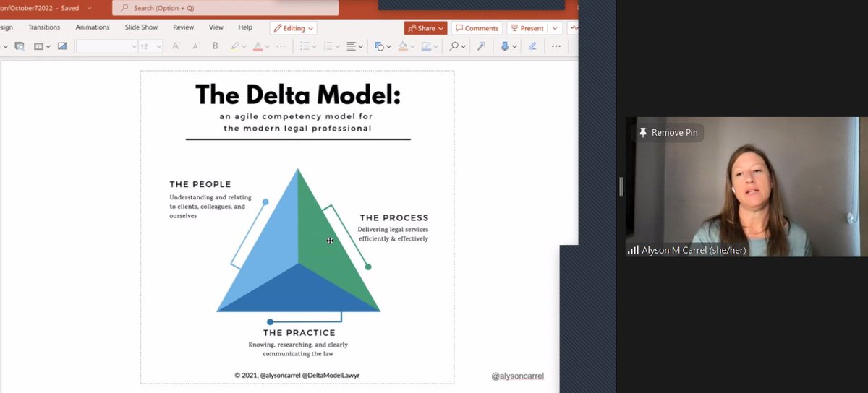This screenshot has width=868, height=393.
Task: Open the Slide Show tab
Action: pyautogui.click(x=141, y=27)
